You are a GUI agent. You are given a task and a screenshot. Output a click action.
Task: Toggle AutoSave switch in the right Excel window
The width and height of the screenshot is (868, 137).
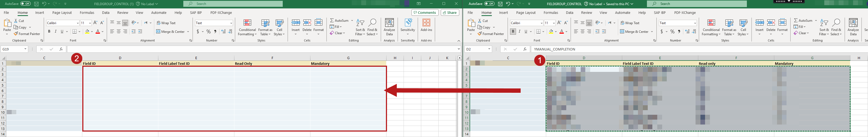point(489,4)
